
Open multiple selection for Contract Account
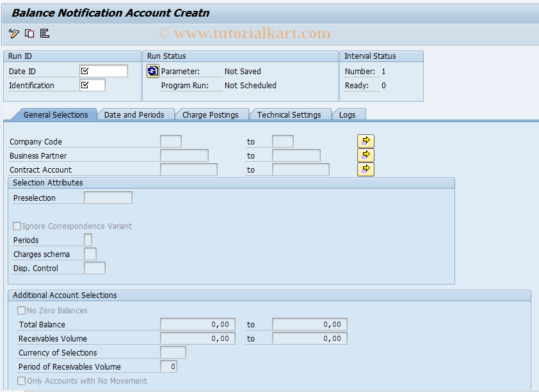pyautogui.click(x=365, y=169)
